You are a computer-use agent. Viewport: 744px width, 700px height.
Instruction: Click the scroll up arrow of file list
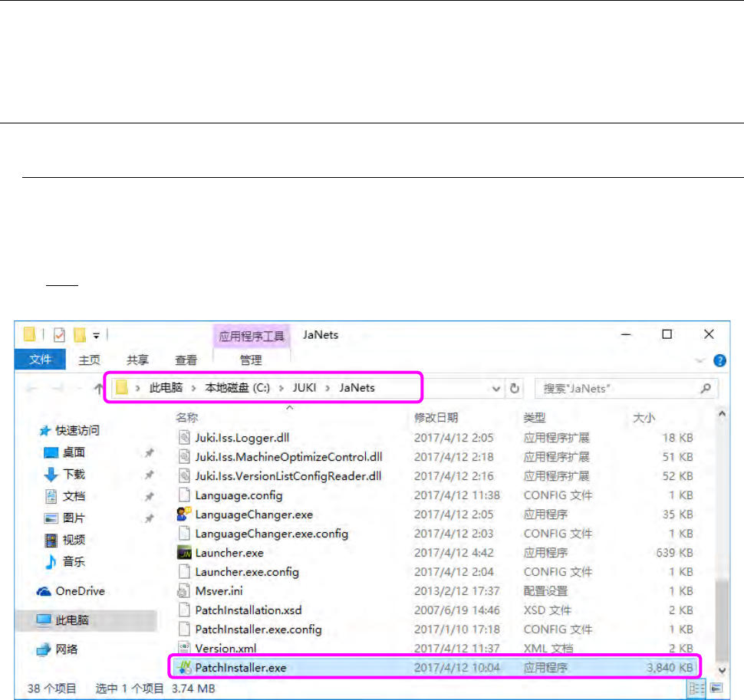(x=722, y=413)
